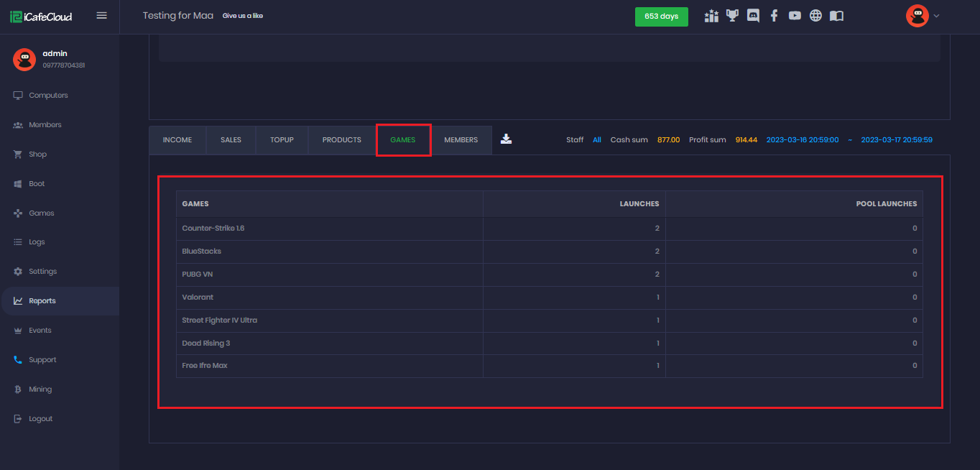Go to the Mining sidebar item
Viewport: 980px width, 470px height.
40,390
